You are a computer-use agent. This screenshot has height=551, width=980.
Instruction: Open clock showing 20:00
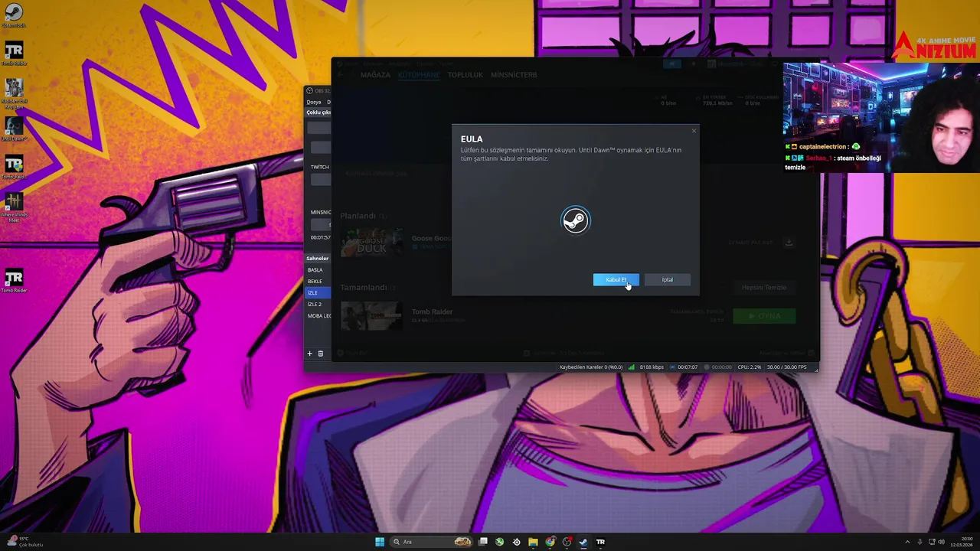coord(961,542)
